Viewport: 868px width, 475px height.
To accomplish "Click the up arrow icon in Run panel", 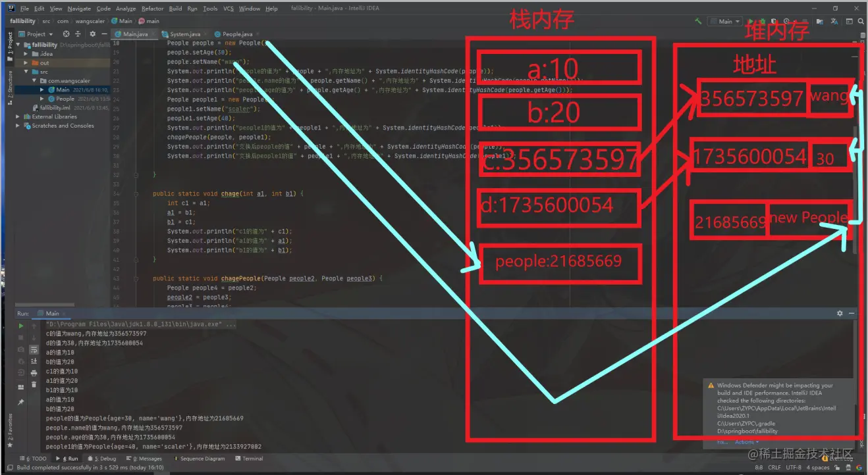I will point(34,326).
